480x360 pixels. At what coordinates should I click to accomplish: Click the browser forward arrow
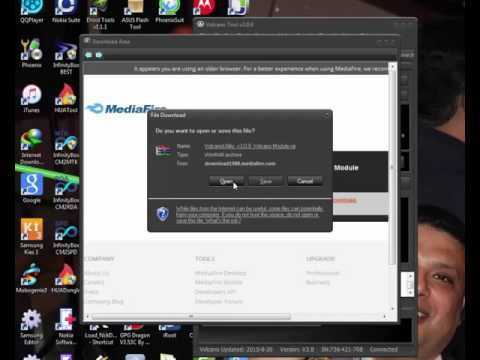pos(99,55)
